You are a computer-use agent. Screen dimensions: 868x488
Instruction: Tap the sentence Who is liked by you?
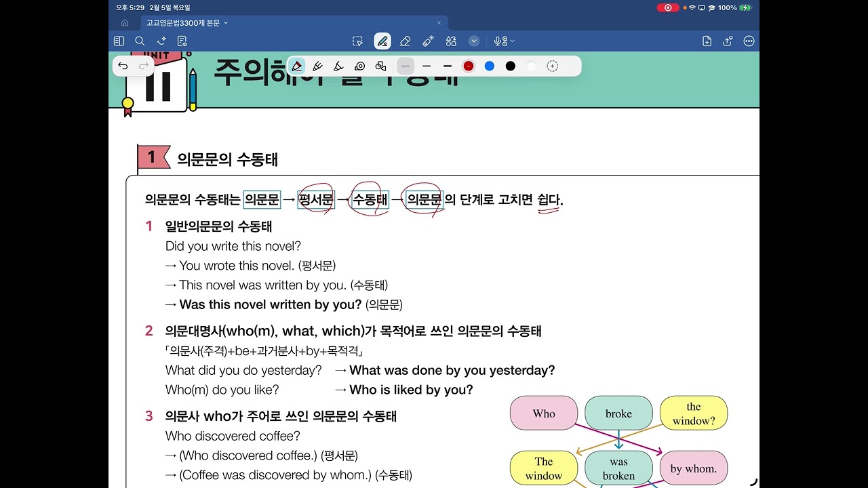(x=412, y=390)
